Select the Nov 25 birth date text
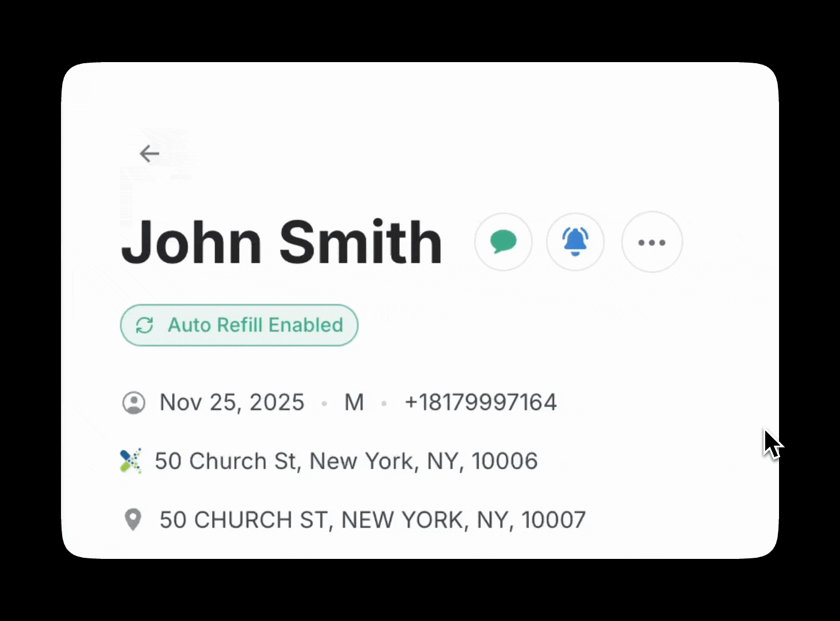Image resolution: width=840 pixels, height=621 pixels. tap(232, 402)
